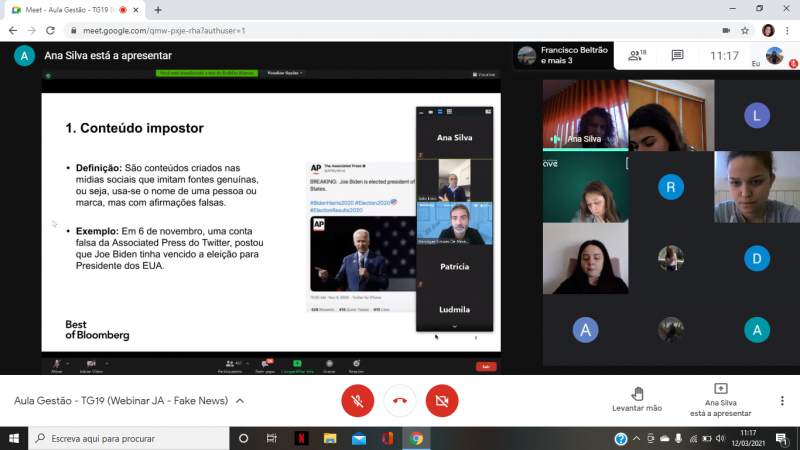The height and width of the screenshot is (450, 800).
Task: Open the Chrome browser menu
Action: [788, 31]
